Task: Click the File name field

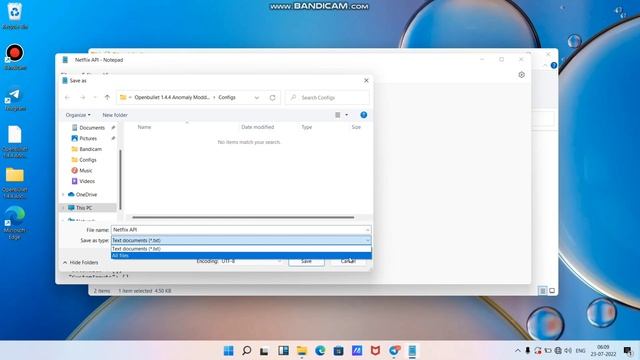Action: pos(241,230)
